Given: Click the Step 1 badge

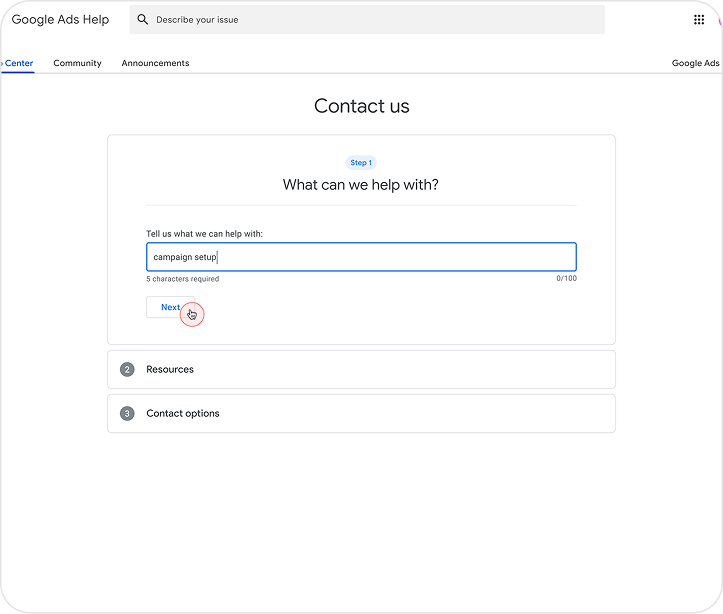Looking at the screenshot, I should coord(360,163).
